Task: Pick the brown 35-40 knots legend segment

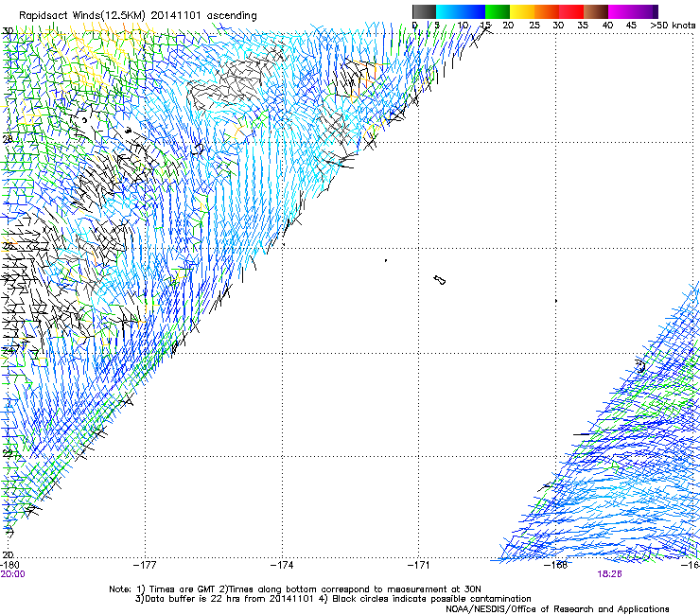Action: 596,11
